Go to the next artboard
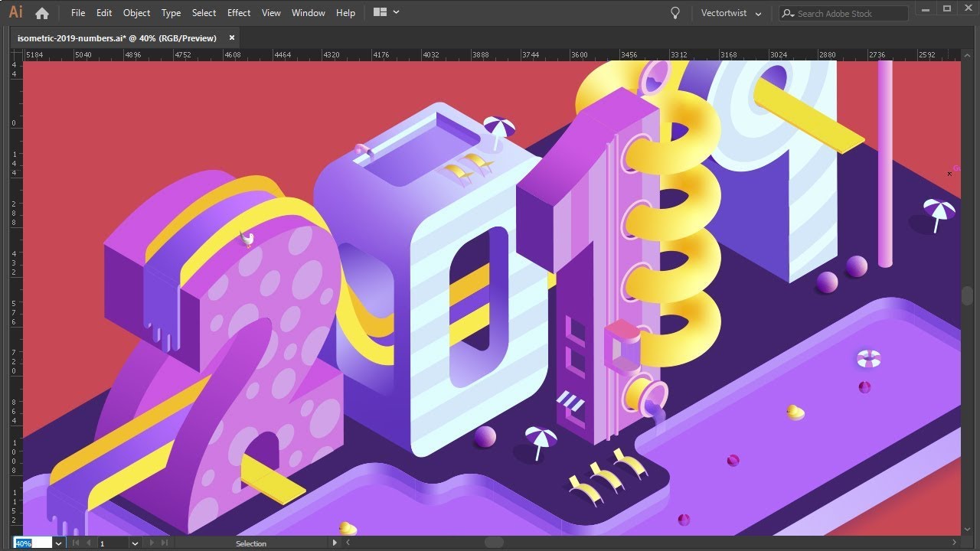This screenshot has width=980, height=551. pyautogui.click(x=152, y=543)
